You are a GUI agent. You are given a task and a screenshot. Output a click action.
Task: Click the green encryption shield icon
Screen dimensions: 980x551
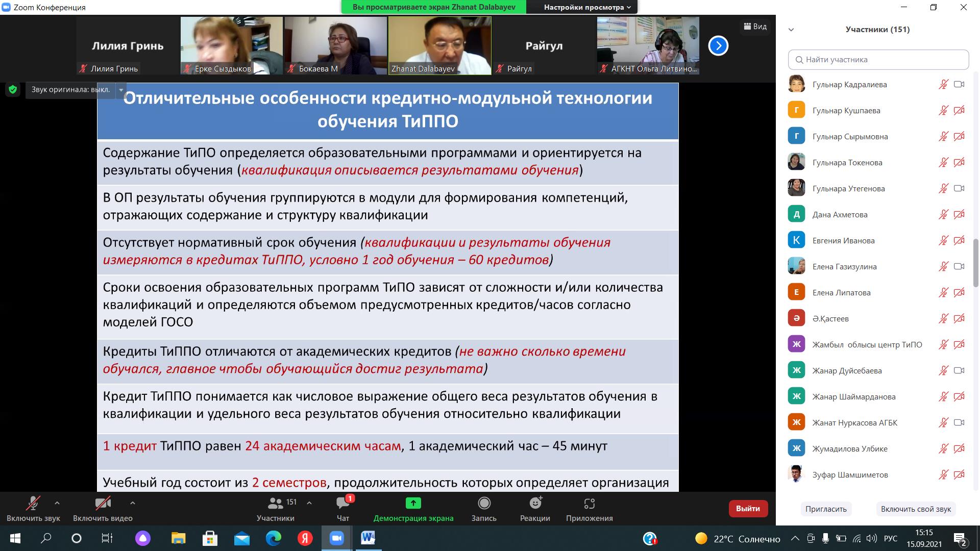click(13, 90)
